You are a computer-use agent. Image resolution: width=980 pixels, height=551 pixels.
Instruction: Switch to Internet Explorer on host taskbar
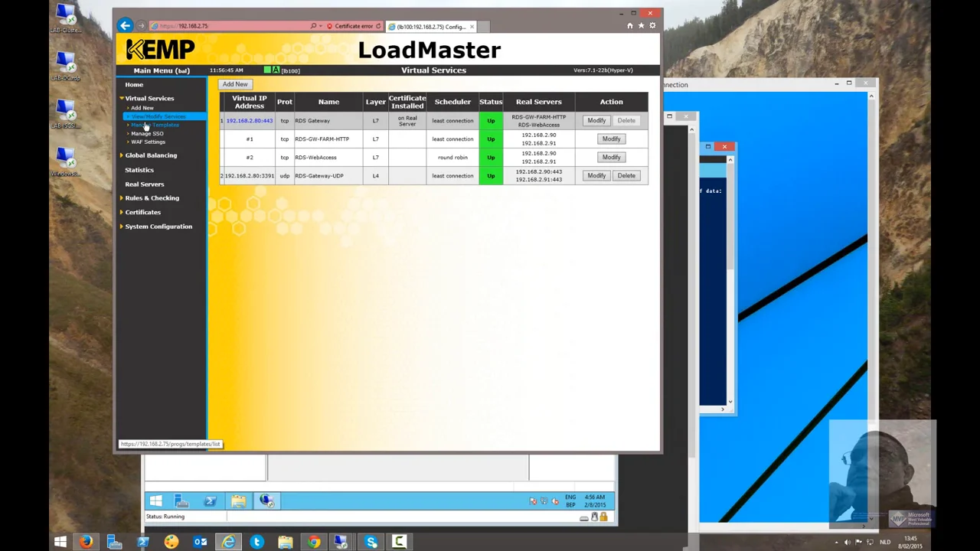[228, 543]
